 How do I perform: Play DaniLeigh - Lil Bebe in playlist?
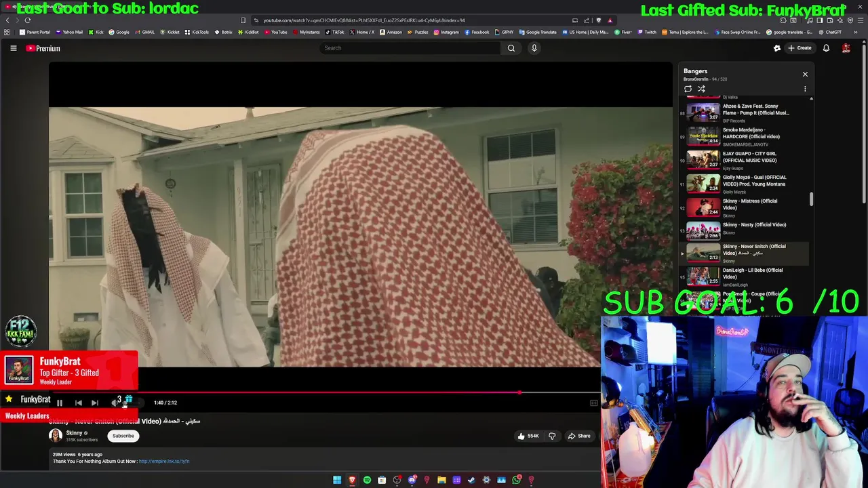tap(745, 277)
